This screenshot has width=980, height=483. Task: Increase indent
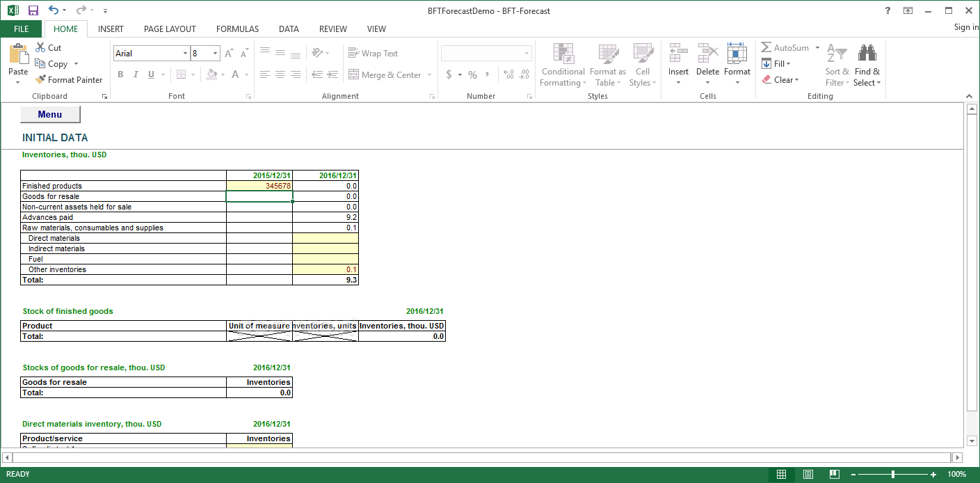(x=332, y=74)
